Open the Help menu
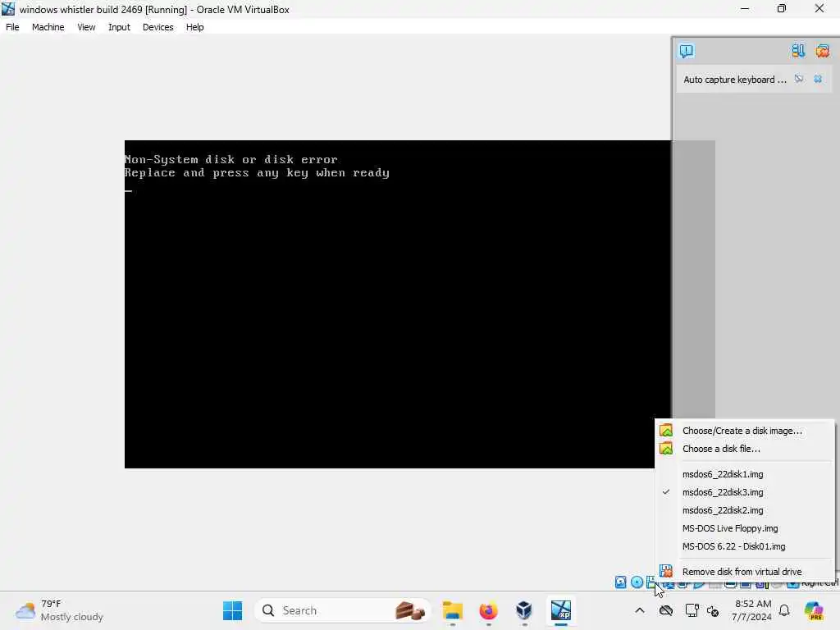840x630 pixels. click(194, 27)
